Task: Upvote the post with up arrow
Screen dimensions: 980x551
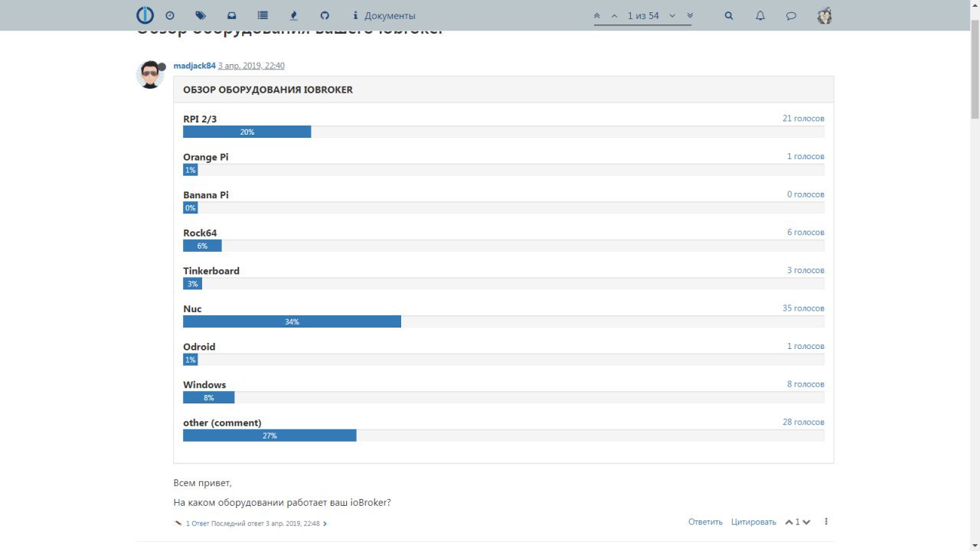Action: (x=789, y=522)
